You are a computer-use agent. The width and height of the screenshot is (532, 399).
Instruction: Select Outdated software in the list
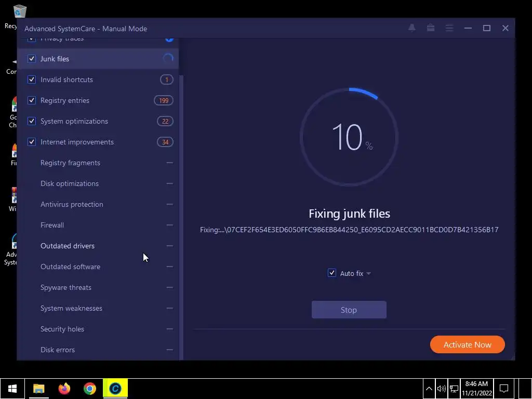tap(70, 267)
